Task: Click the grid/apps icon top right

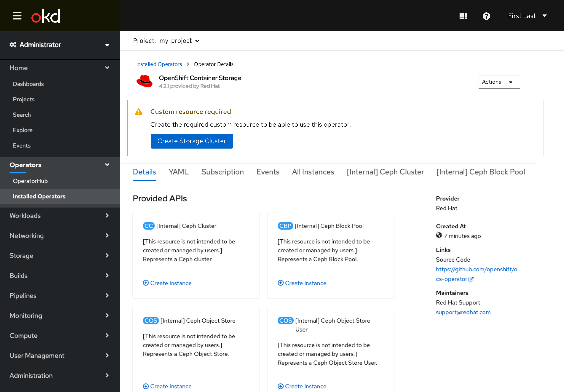Action: [463, 15]
